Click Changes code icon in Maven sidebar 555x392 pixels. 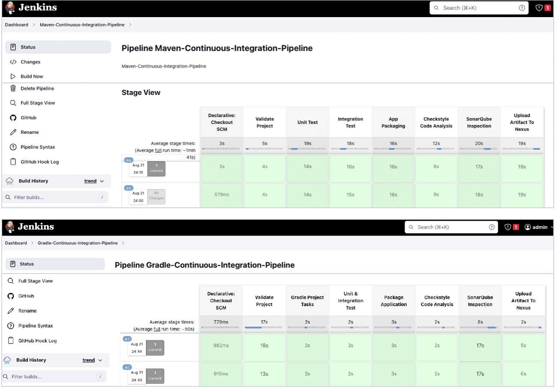13,62
